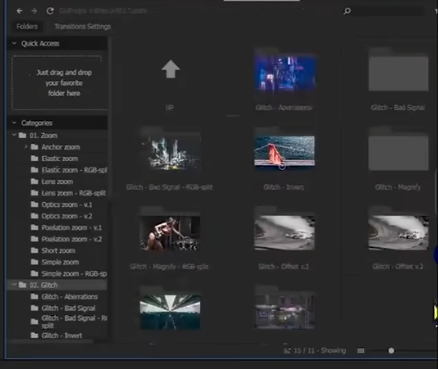The image size is (438, 369).
Task: Collapse the 01. Zoom tree chevron
Action: (14, 135)
